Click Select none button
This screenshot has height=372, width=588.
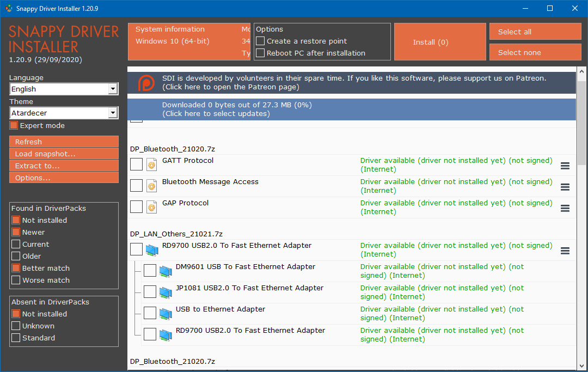(535, 52)
